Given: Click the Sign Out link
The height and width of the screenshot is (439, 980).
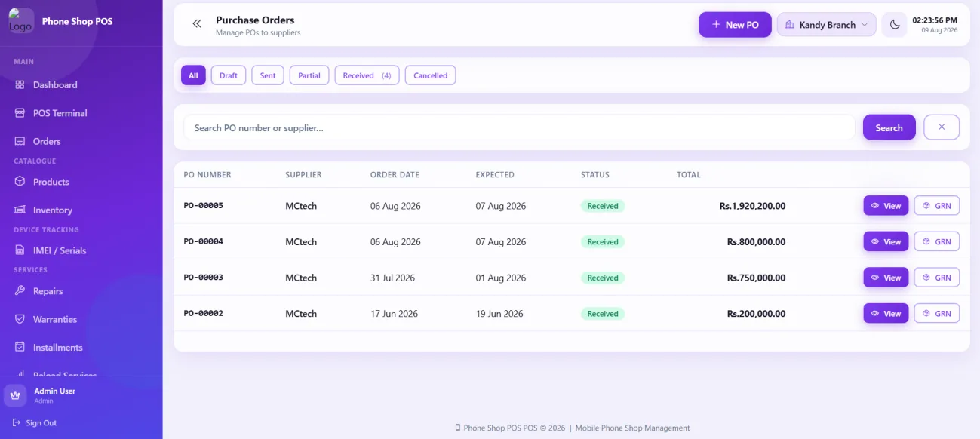Looking at the screenshot, I should 35,423.
